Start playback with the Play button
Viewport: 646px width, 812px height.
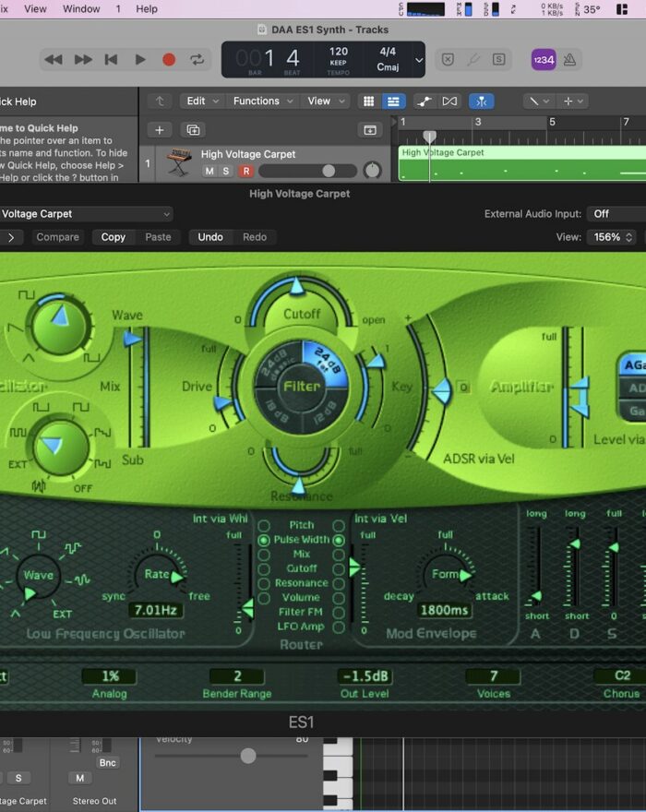(x=140, y=60)
